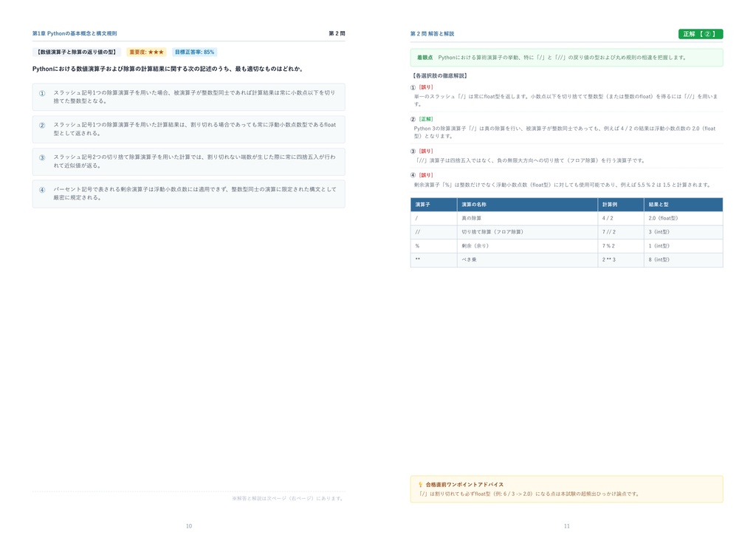Click the explanation text starting 単一のスラッシュ
756x535 pixels.
pyautogui.click(x=566, y=100)
